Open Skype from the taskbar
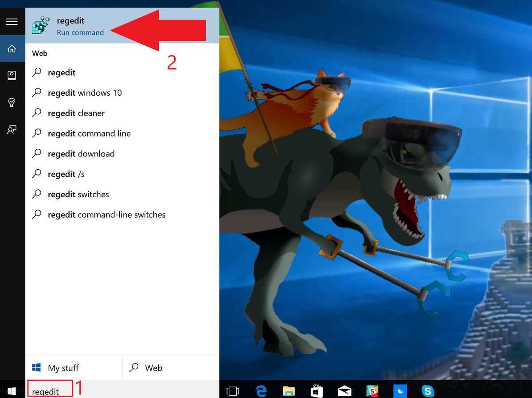Viewport: 532px width, 398px height. 428,391
